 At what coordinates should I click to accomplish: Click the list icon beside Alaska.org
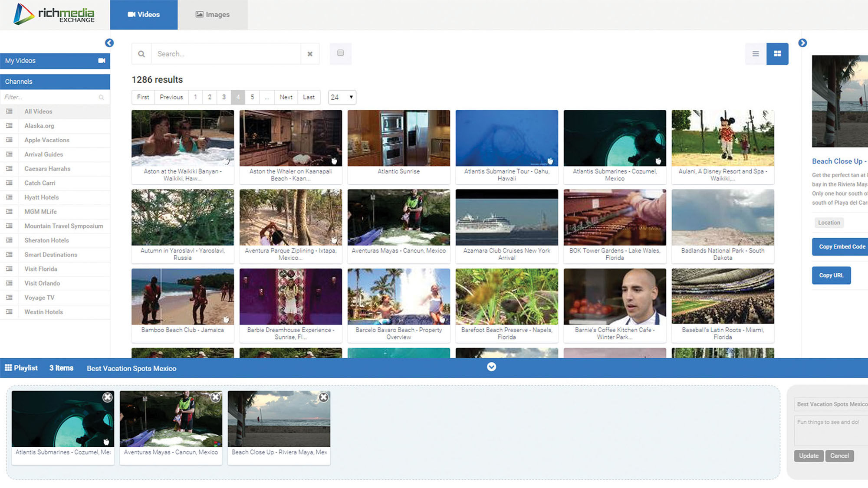point(9,126)
